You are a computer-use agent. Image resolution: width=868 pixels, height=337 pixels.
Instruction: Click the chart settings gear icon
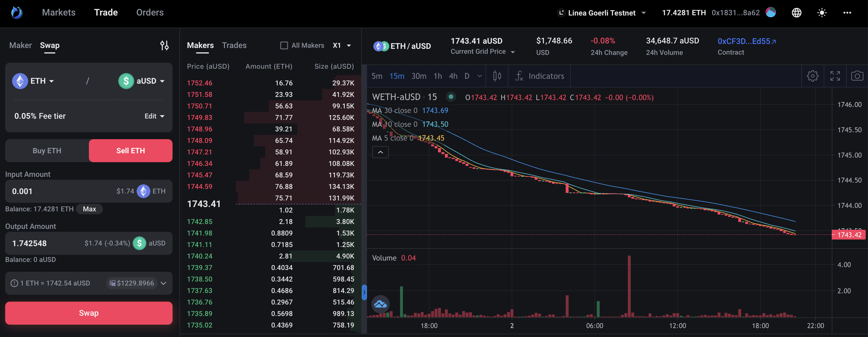point(812,76)
